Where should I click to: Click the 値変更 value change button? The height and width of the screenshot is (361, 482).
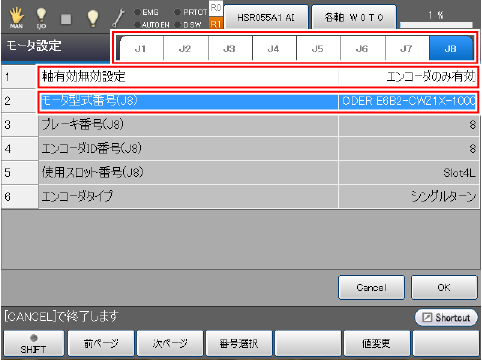[377, 343]
